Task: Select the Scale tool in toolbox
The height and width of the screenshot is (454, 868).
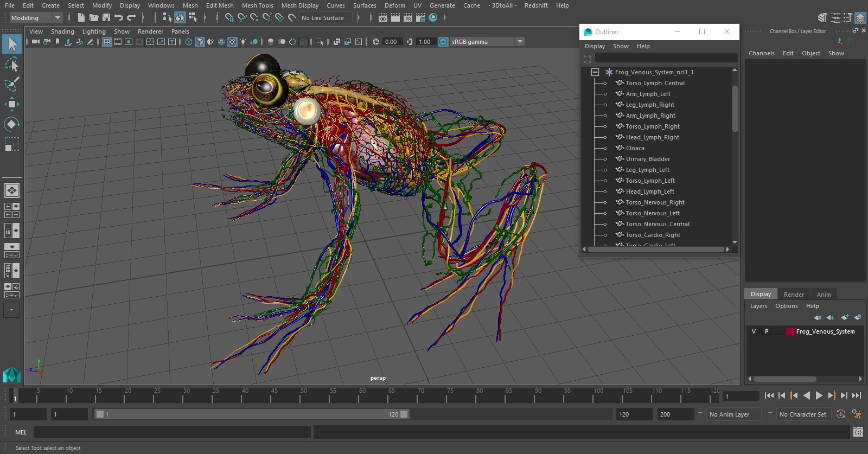Action: point(12,144)
